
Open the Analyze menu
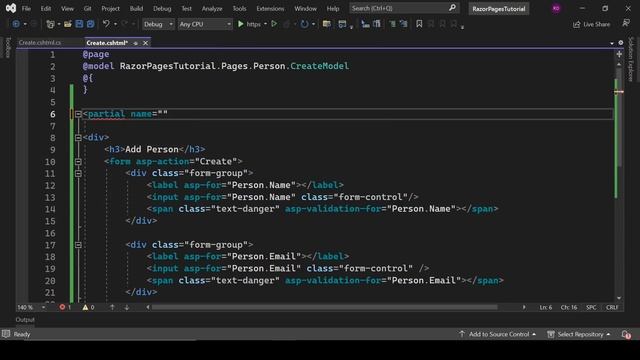point(212,8)
